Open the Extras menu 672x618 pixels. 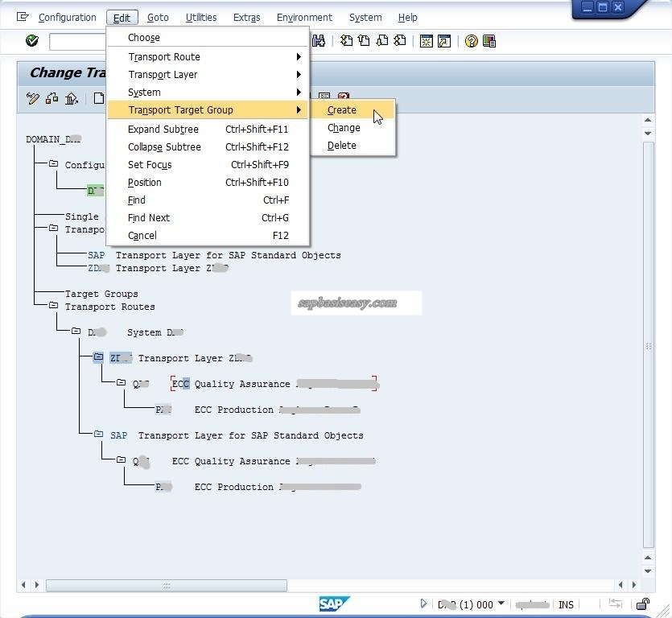[x=246, y=18]
